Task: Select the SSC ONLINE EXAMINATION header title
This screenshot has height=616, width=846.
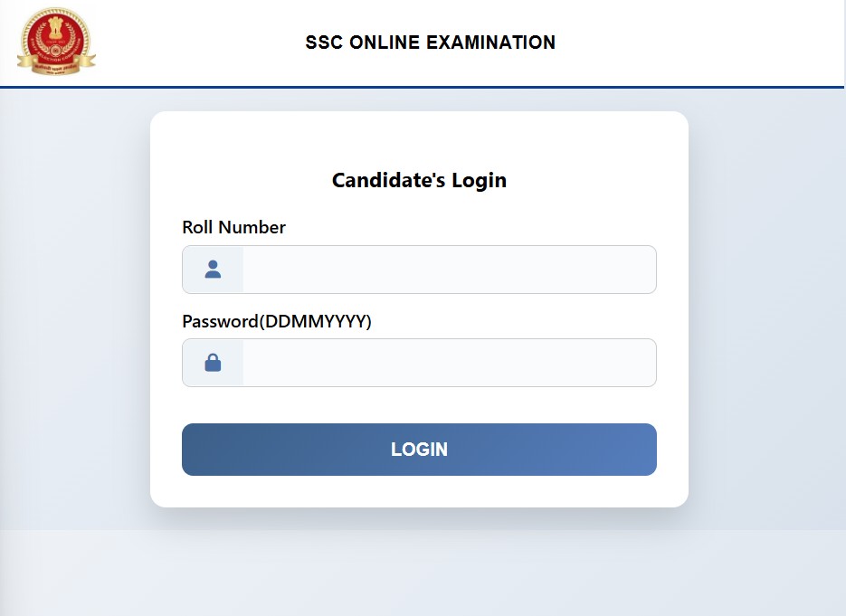Action: coord(430,43)
